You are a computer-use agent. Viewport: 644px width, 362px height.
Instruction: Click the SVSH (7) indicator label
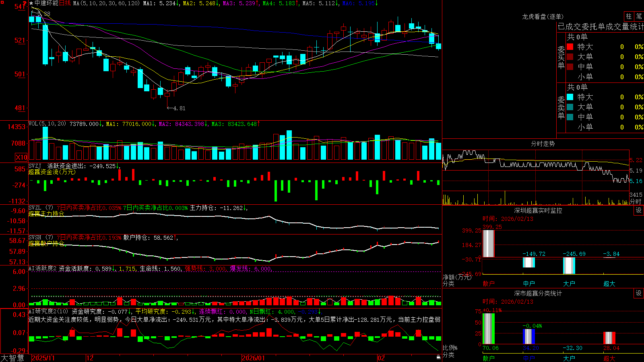pyautogui.click(x=41, y=238)
